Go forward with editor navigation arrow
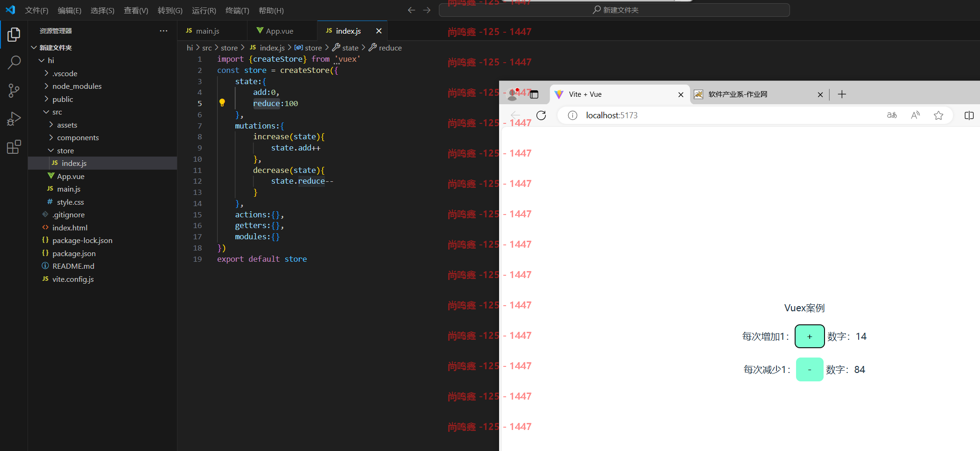 (x=427, y=10)
